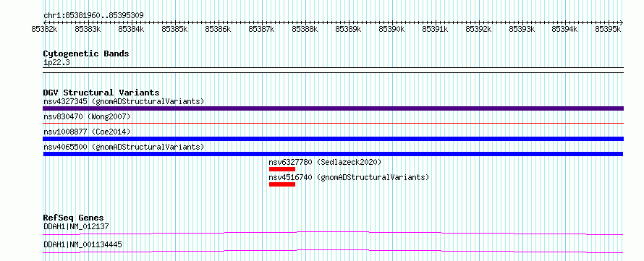
Task: Click the dark purple nsv4327345 variant bar
Action: pos(333,108)
